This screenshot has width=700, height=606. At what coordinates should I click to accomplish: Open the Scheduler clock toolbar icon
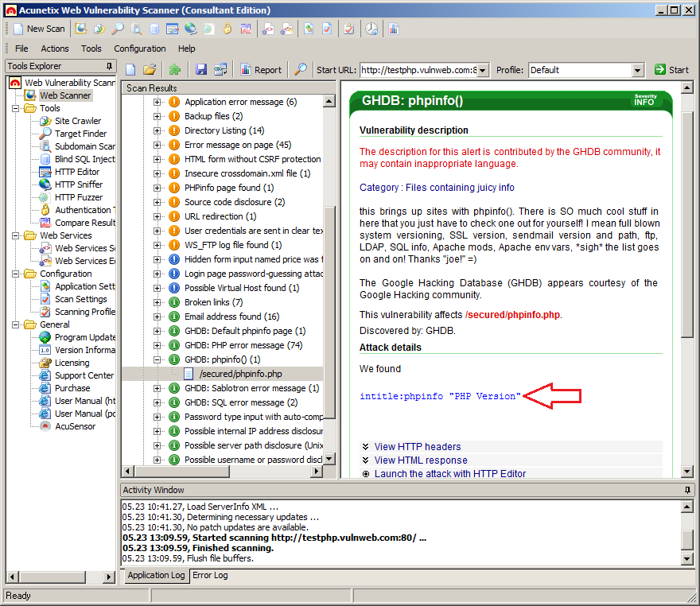[371, 29]
